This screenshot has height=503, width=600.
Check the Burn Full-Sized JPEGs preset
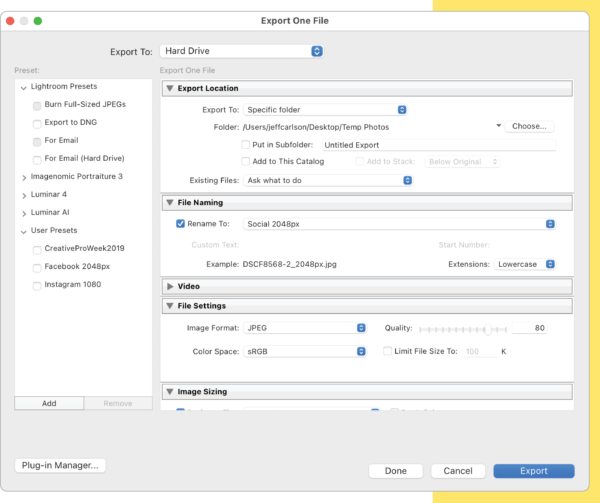point(37,106)
